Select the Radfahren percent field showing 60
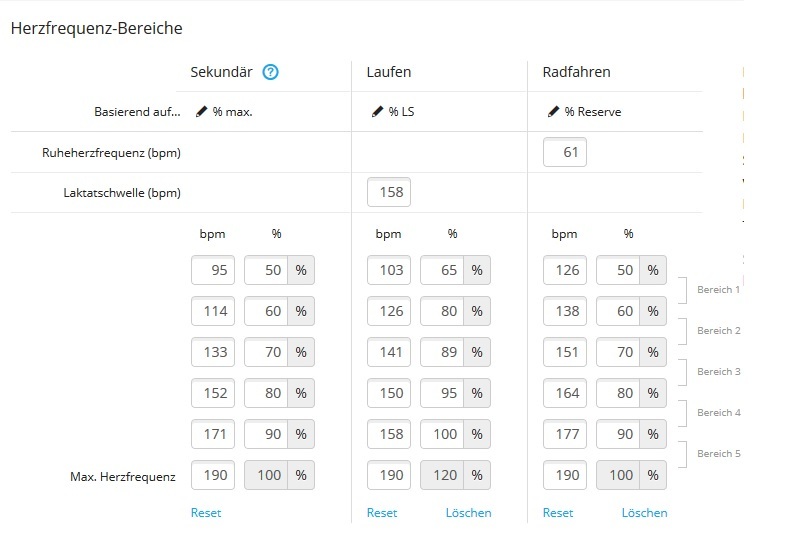Screen dimensions: 797x551 (x=618, y=311)
